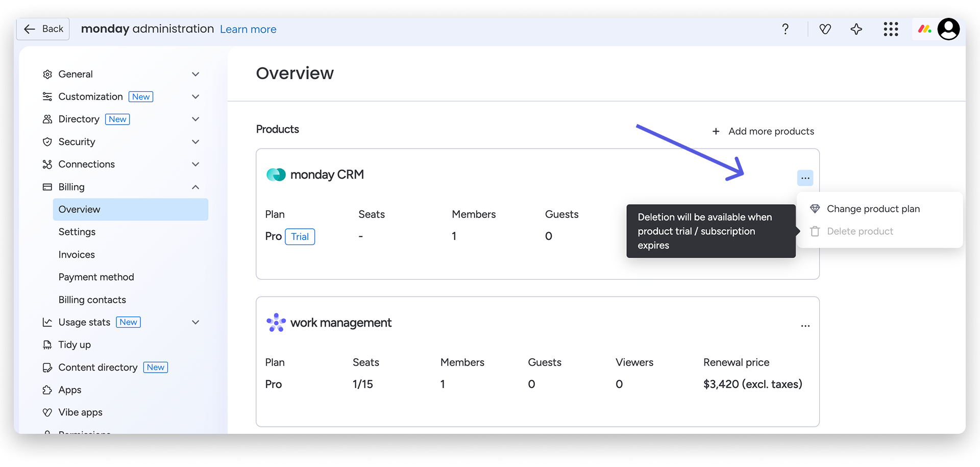This screenshot has height=467, width=980.
Task: Open Billing contacts page
Action: 92,300
